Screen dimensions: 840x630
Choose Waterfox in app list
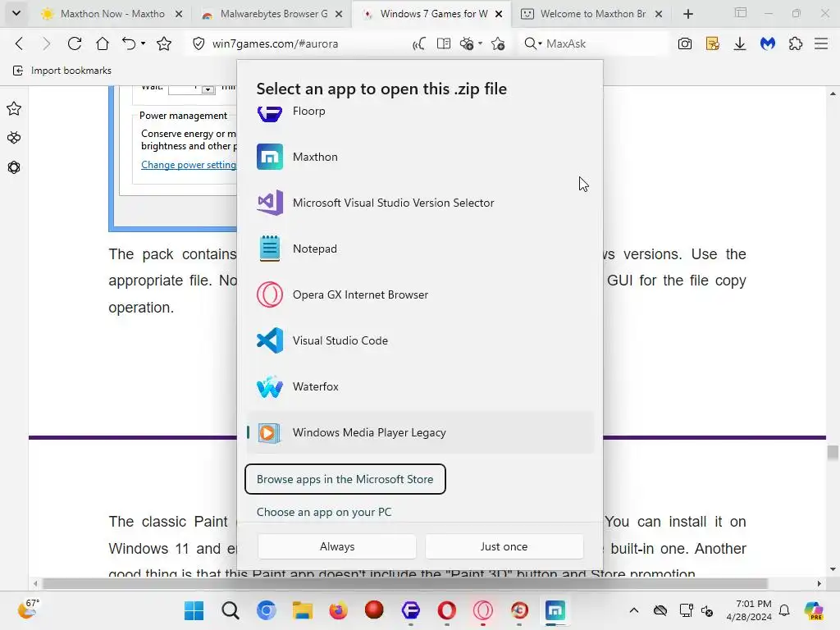pos(420,387)
